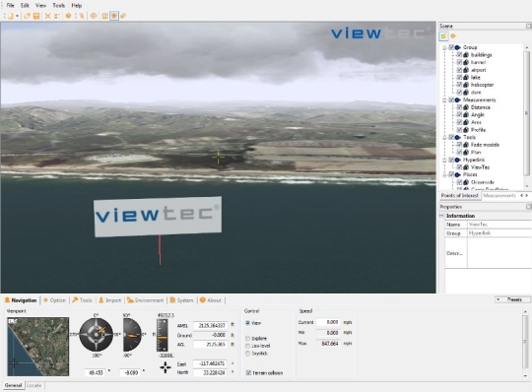Uncheck the airport item checkbox
The height and width of the screenshot is (392, 532).
[459, 70]
